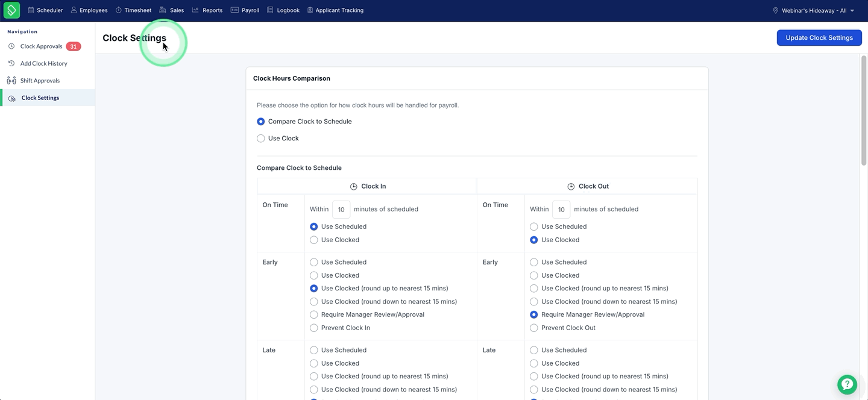Select Prevent Clock Out for Early

pyautogui.click(x=534, y=328)
